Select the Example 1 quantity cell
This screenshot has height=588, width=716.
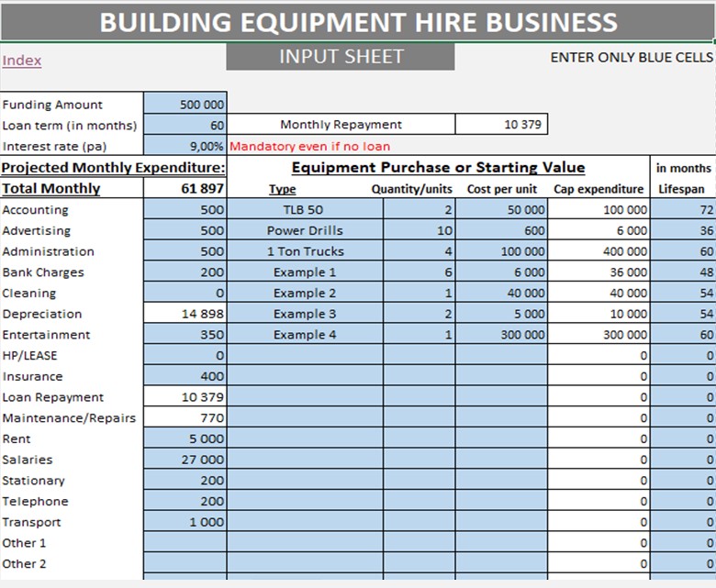420,272
